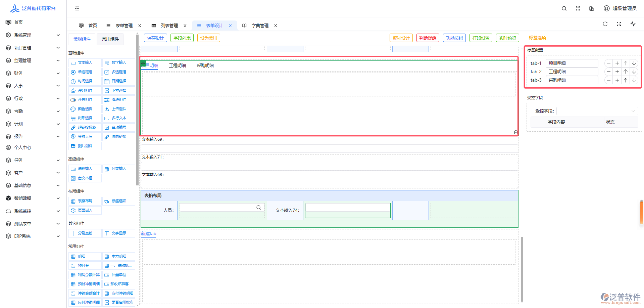
Task: Switch to the 常用组件 tab
Action: [x=110, y=39]
